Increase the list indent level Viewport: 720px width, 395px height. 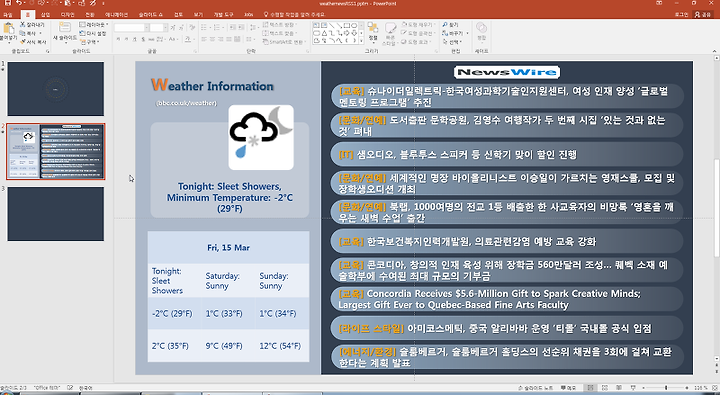pyautogui.click(x=241, y=28)
